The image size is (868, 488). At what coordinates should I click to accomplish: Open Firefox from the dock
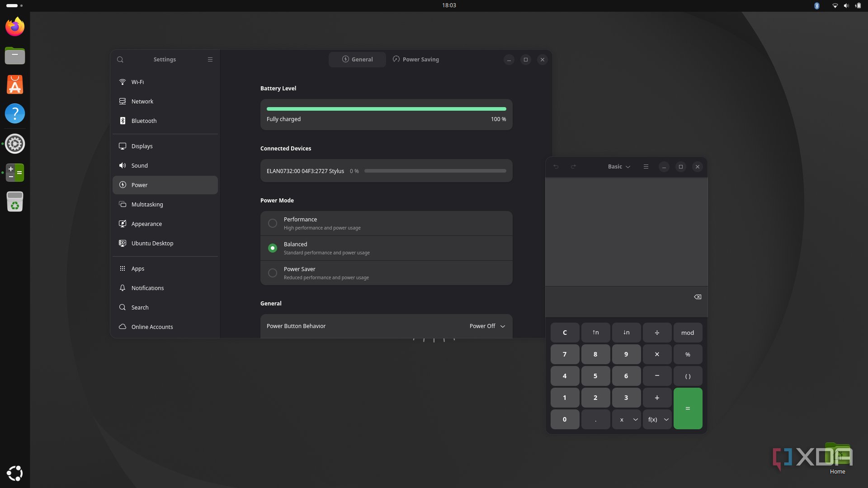point(15,27)
